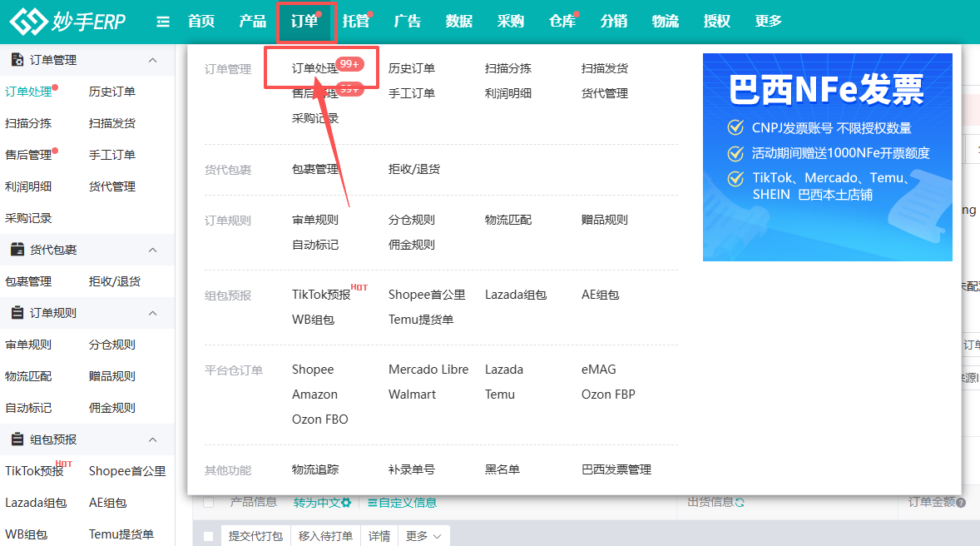Image resolution: width=980 pixels, height=546 pixels.
Task: Open the 首页 top menu
Action: [201, 22]
